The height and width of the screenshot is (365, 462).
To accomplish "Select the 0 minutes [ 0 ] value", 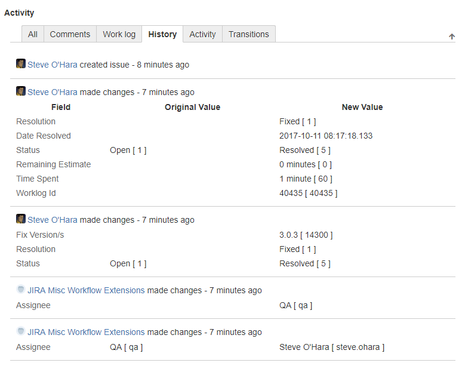I will click(x=306, y=164).
